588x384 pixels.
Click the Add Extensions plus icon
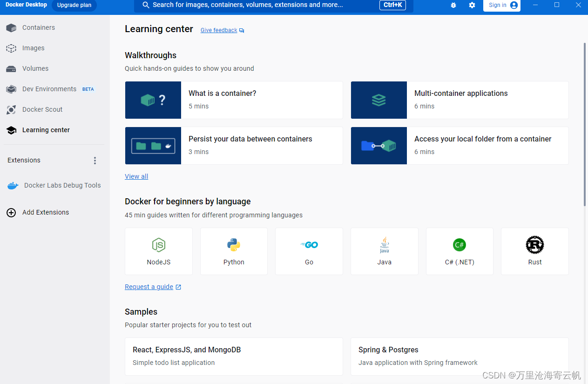click(x=11, y=213)
